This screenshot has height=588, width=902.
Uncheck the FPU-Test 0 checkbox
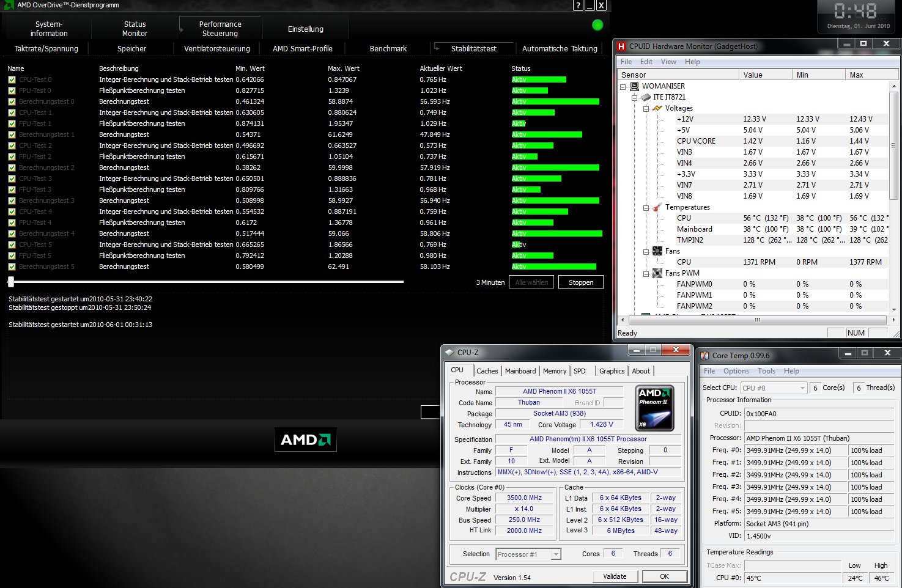tap(12, 90)
